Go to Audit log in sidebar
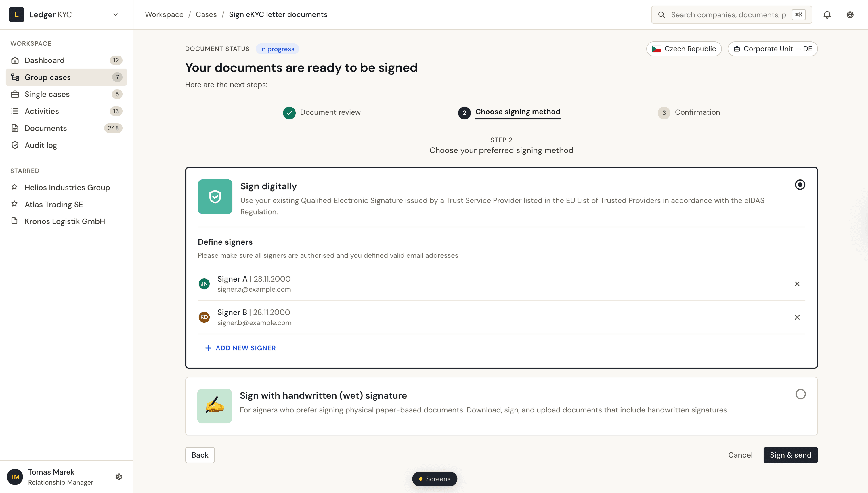Viewport: 868px width, 493px height. (x=41, y=145)
